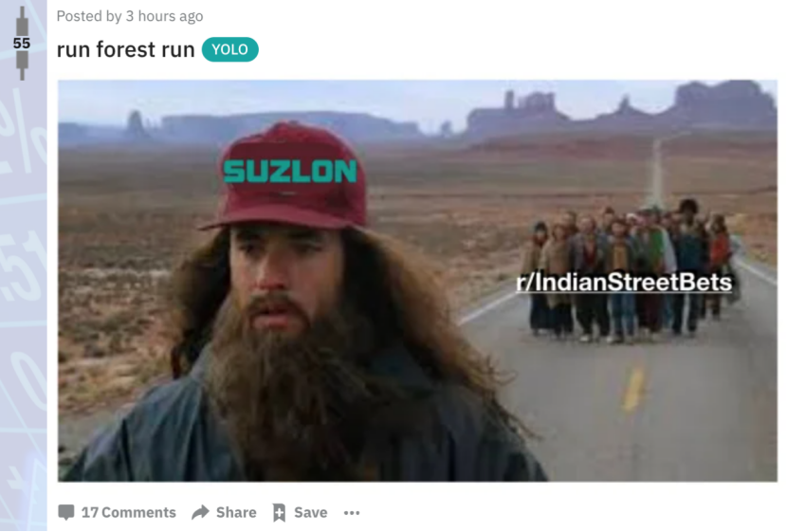Open the "run forest run" post title
Screen dimensions: 787x532
(125, 49)
